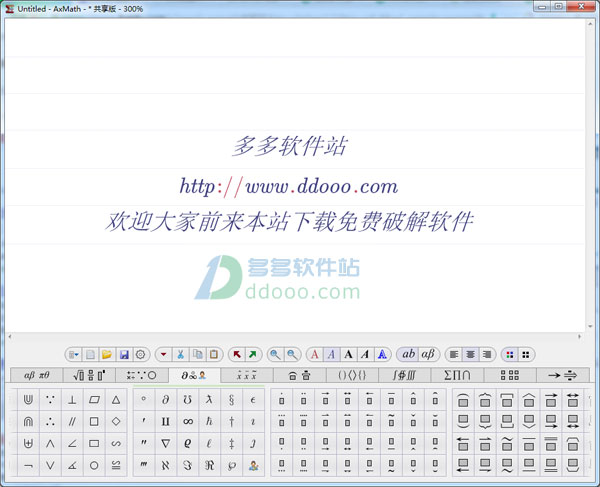Insert the script ℓ symbol
The height and width of the screenshot is (487, 600).
209,443
